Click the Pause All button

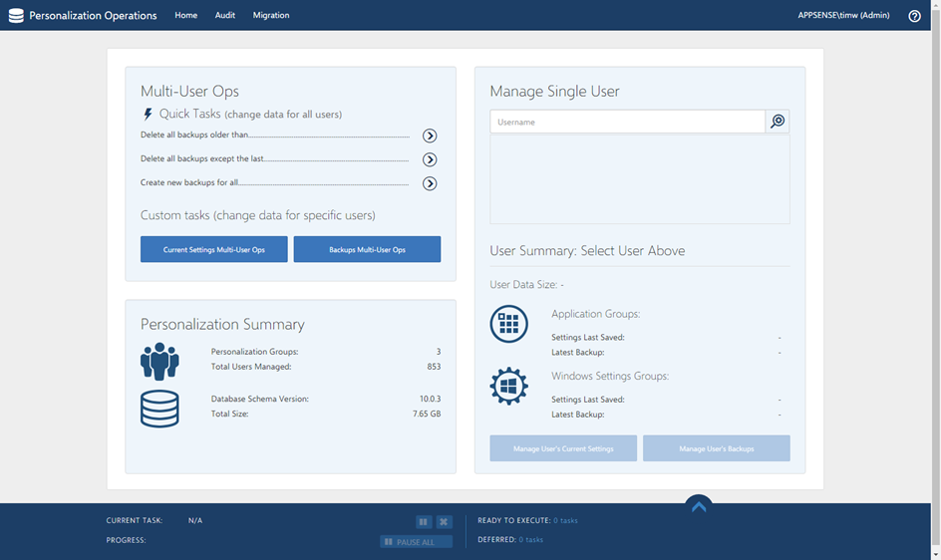[416, 542]
